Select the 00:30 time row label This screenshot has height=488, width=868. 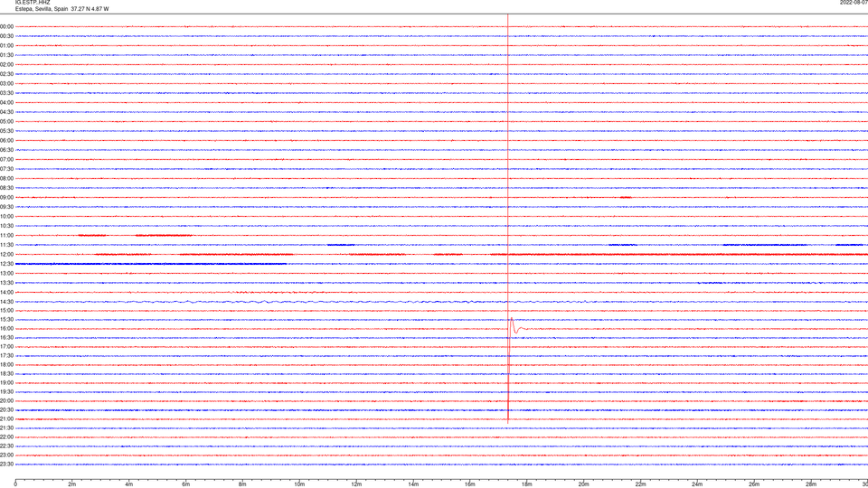pyautogui.click(x=6, y=36)
